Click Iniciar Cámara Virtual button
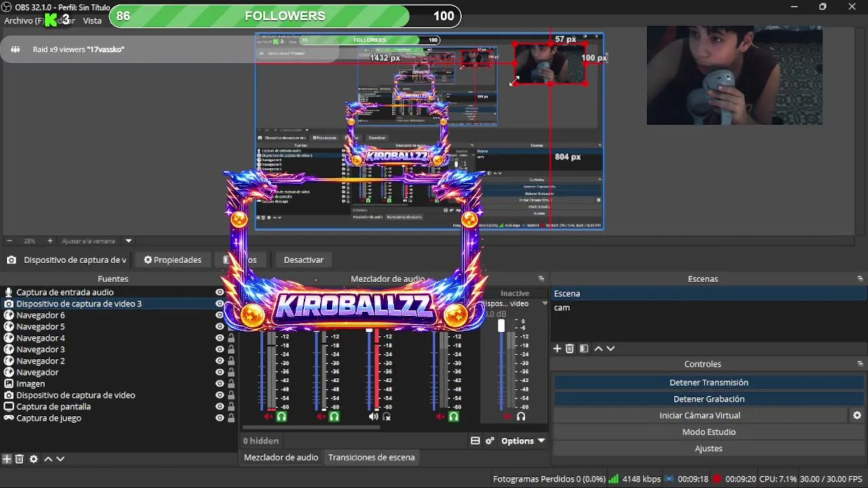The image size is (868, 488). 700,415
